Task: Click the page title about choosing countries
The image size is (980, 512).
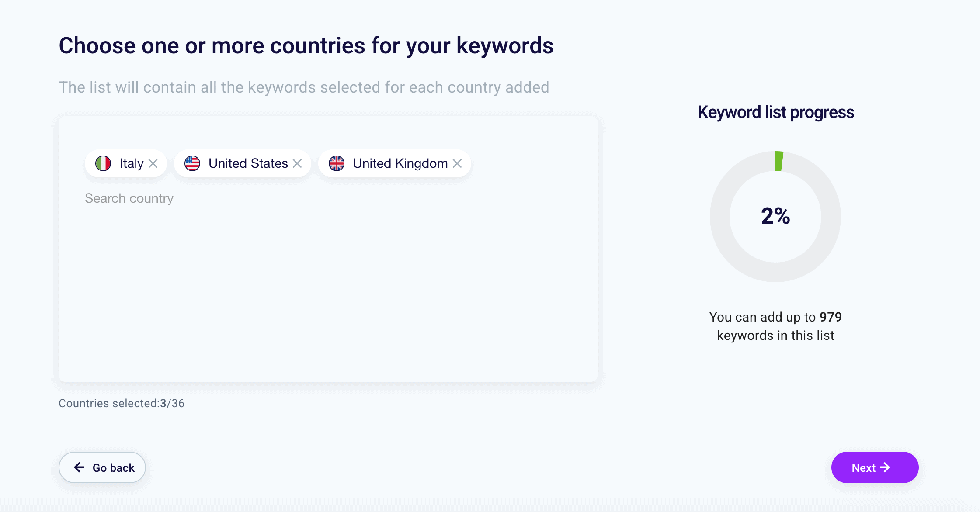Action: [306, 45]
